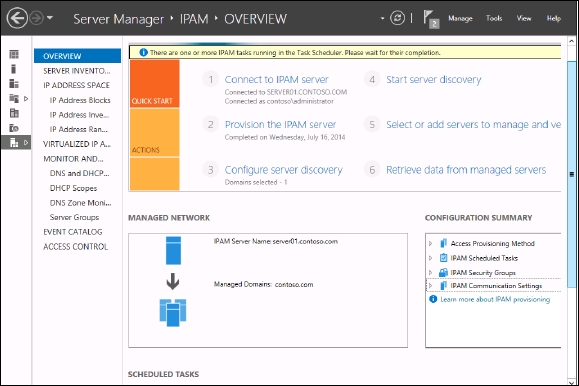Click the back navigation arrow button
Viewport: 579px width, 386px height.
click(17, 18)
